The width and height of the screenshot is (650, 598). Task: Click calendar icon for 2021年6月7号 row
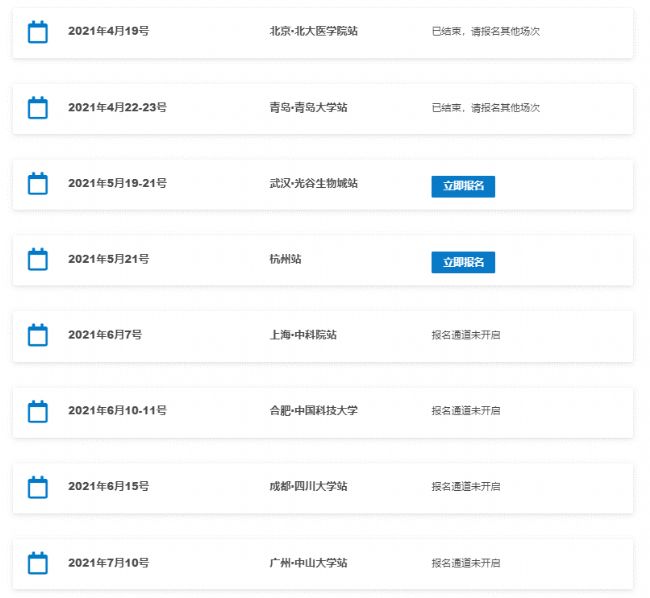point(38,335)
